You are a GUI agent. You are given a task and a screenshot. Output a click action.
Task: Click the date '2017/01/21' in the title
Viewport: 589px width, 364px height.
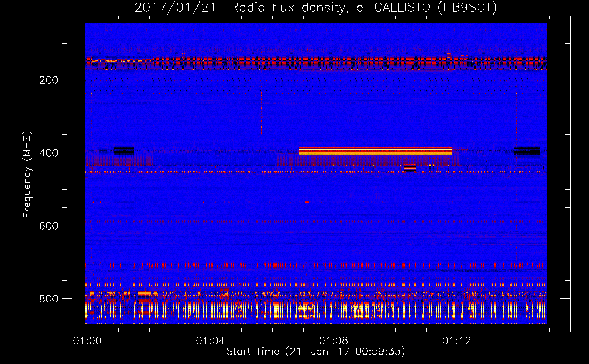tap(175, 7)
